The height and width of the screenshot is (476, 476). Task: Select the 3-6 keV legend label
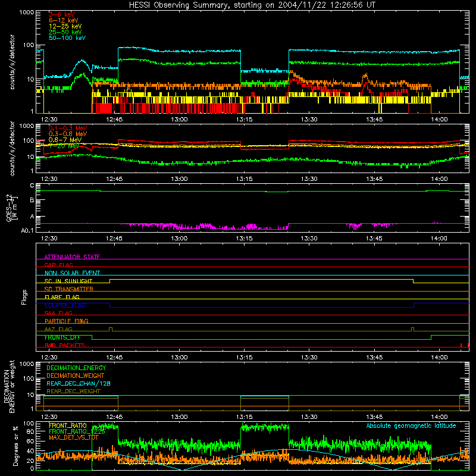(61, 14)
